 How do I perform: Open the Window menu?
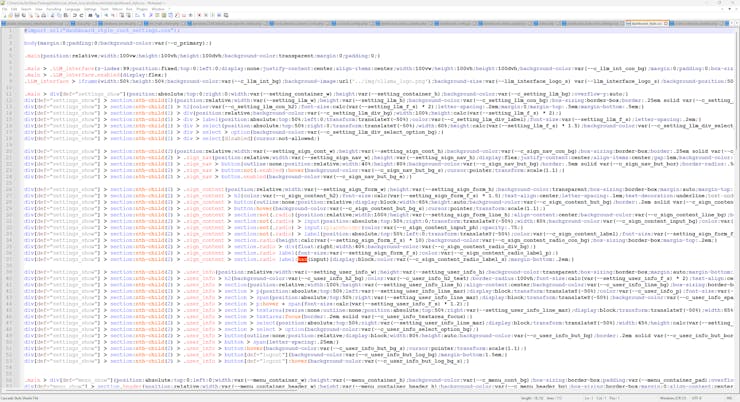pos(158,9)
